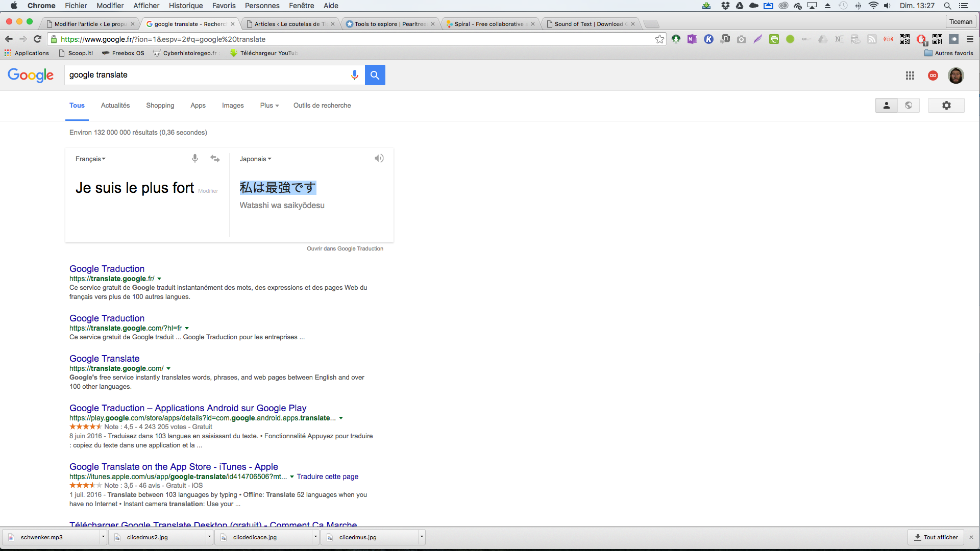980x551 pixels.
Task: Expand the arrow next to translate.google.com/?hl=fr
Action: 187,329
